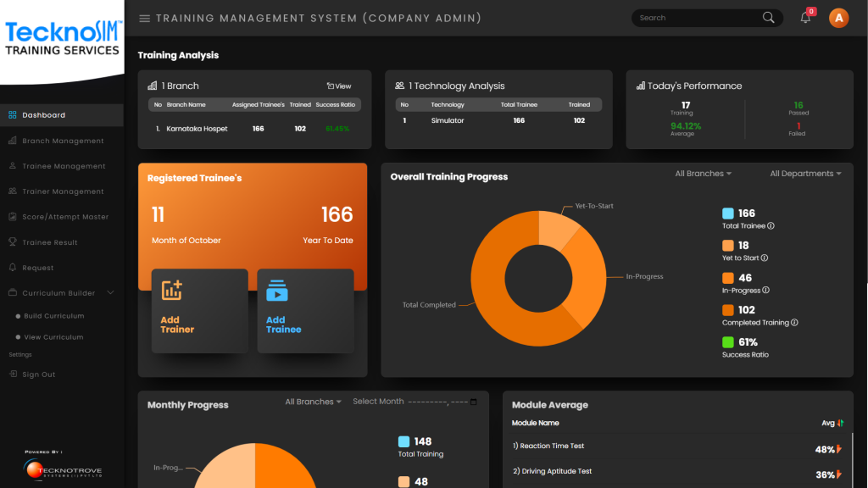This screenshot has height=488, width=868.
Task: Click the Add Trainee video icon
Action: pos(277,291)
